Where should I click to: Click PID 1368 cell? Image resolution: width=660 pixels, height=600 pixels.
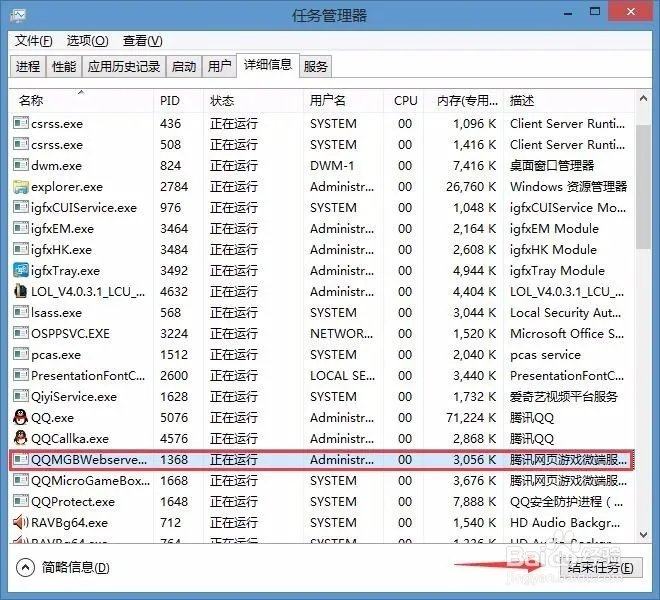click(174, 459)
